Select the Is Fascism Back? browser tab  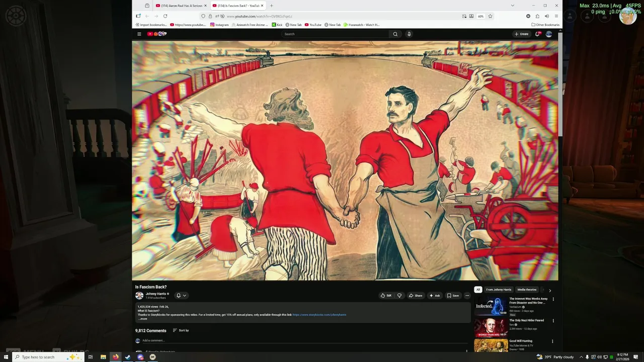coord(238,6)
